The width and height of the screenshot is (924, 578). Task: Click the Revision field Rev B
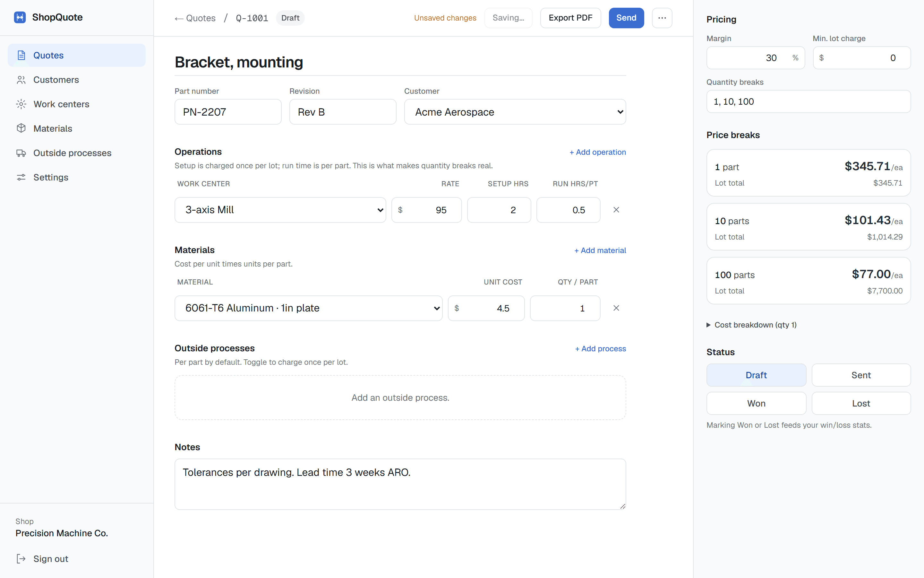(x=343, y=112)
